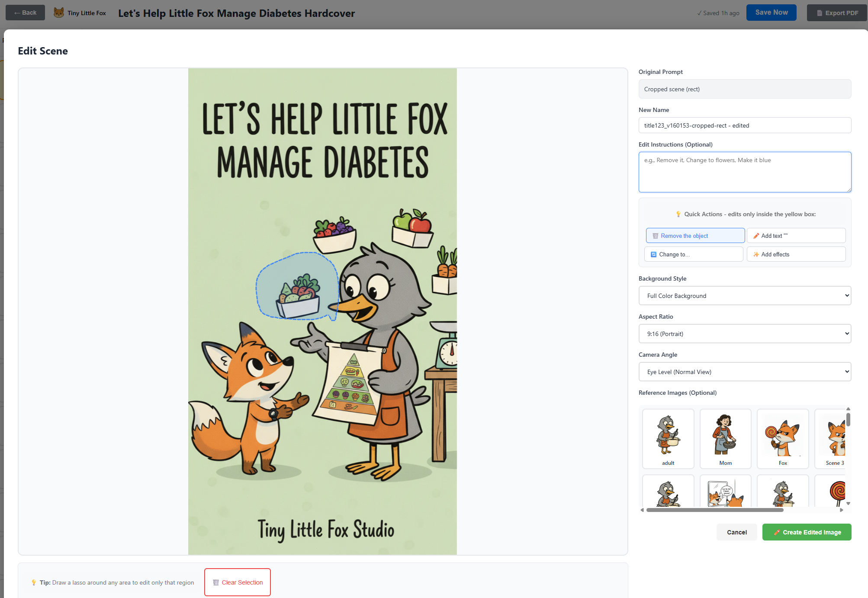Click the Export PDF button

[x=836, y=13]
